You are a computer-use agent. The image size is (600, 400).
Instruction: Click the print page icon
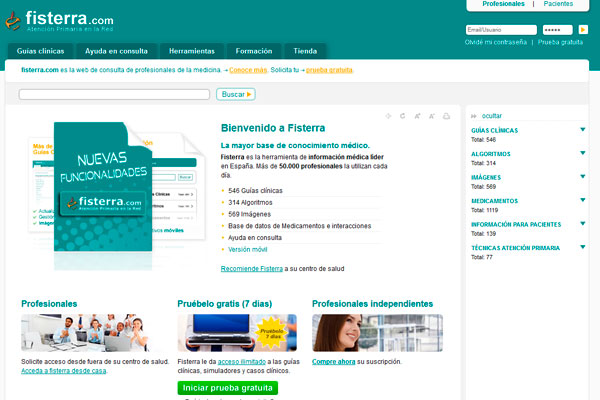(446, 116)
